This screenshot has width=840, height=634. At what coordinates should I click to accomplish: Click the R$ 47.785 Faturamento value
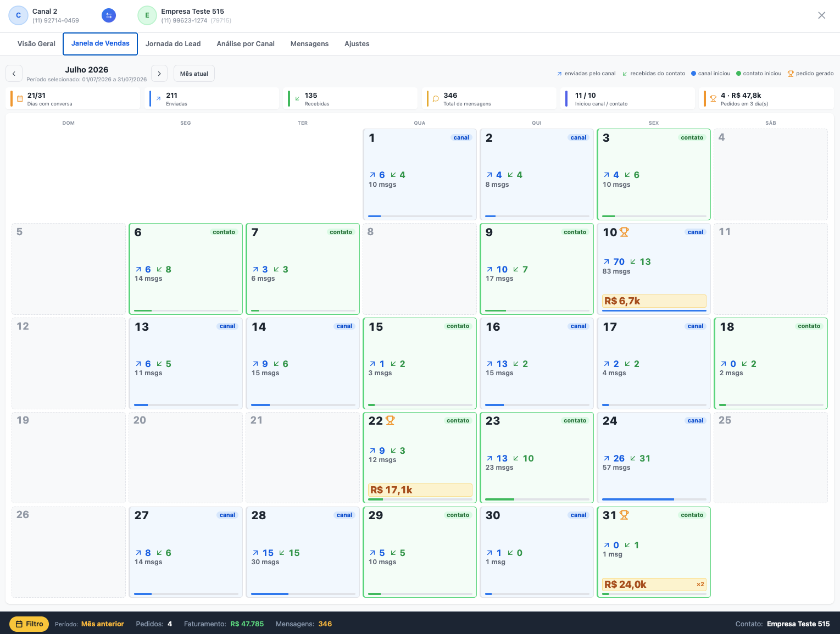(247, 624)
